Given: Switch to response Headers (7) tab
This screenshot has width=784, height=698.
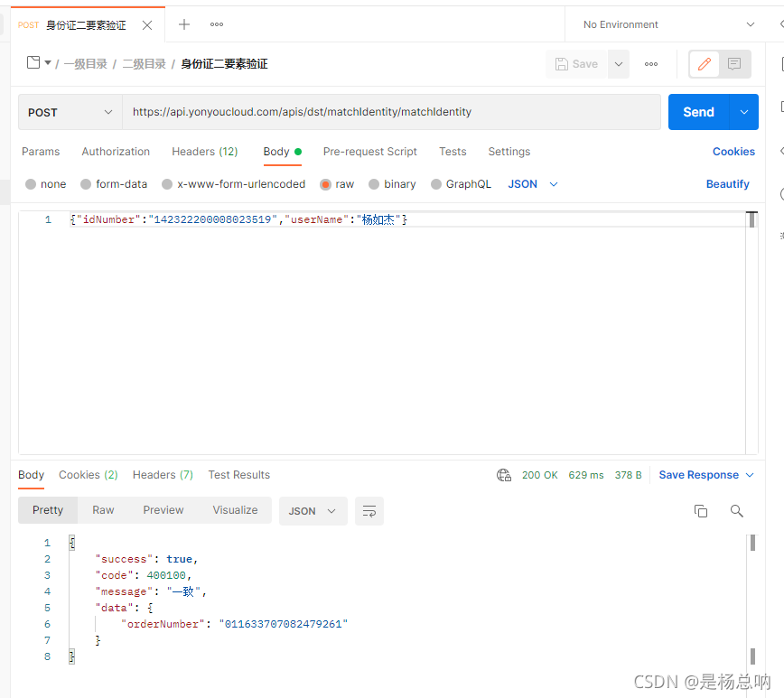Looking at the screenshot, I should [x=163, y=475].
